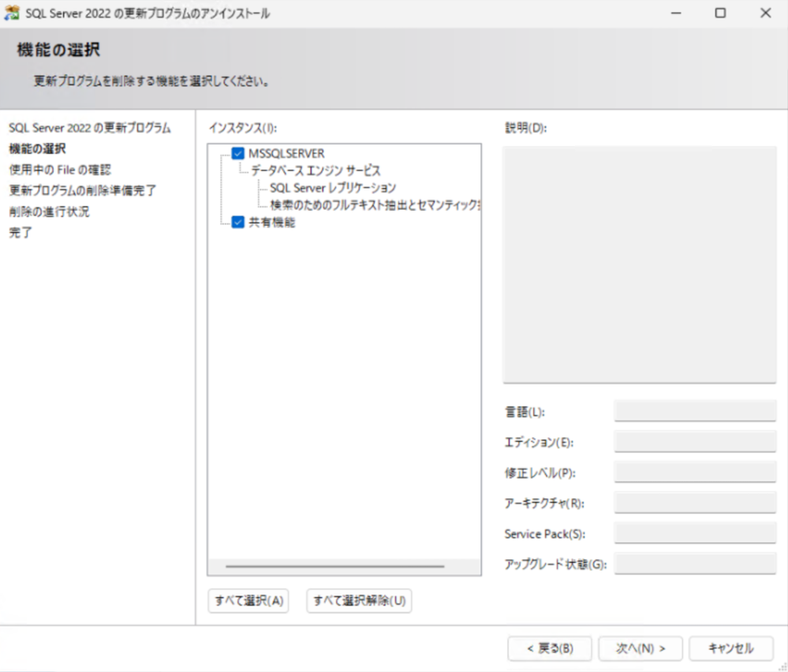Open the SQL Server 2022 の更新プログラム step
This screenshot has width=788, height=672.
[90, 128]
